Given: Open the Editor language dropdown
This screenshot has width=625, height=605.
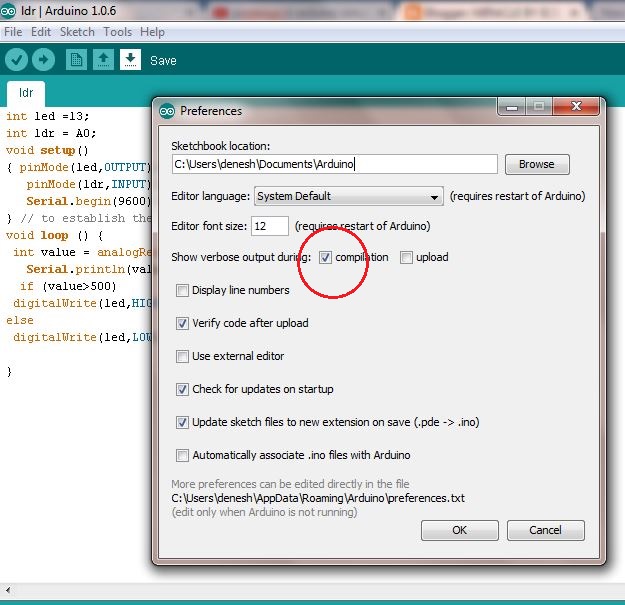Looking at the screenshot, I should tap(349, 196).
